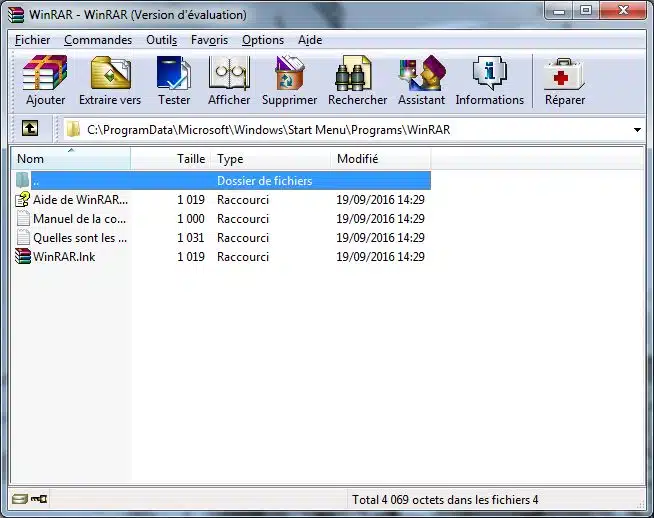Click the Supprimer toolbar icon
This screenshot has width=654, height=518.
coord(289,73)
